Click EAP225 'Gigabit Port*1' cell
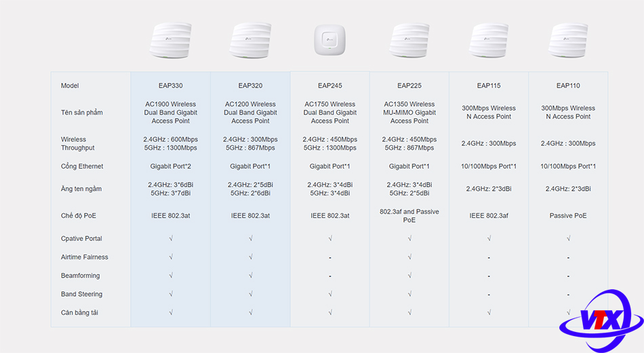 (409, 166)
